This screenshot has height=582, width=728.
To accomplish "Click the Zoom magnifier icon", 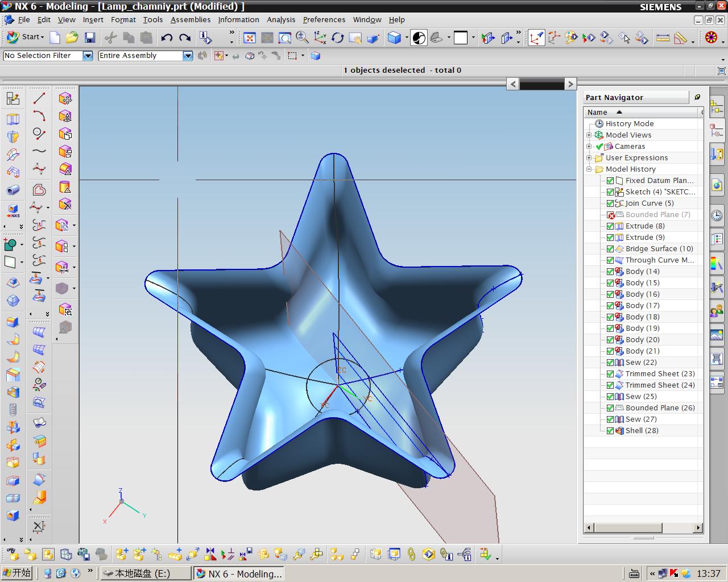I will coord(302,38).
